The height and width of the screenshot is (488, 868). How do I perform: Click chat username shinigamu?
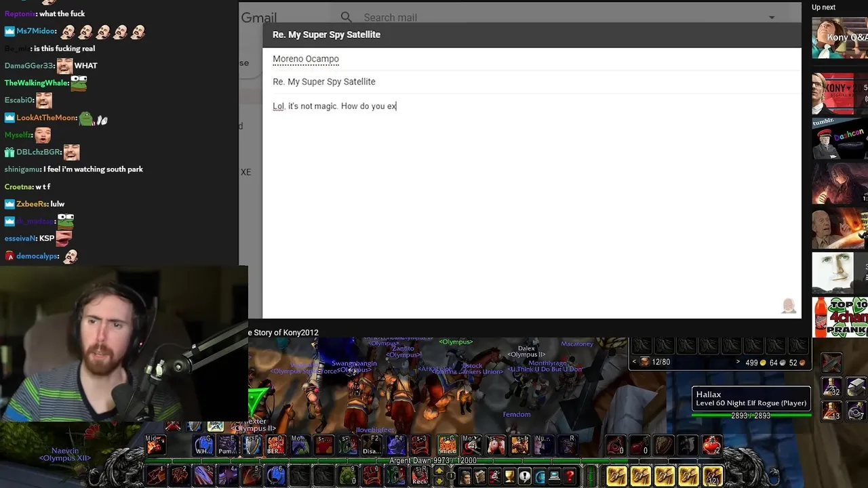pos(22,169)
